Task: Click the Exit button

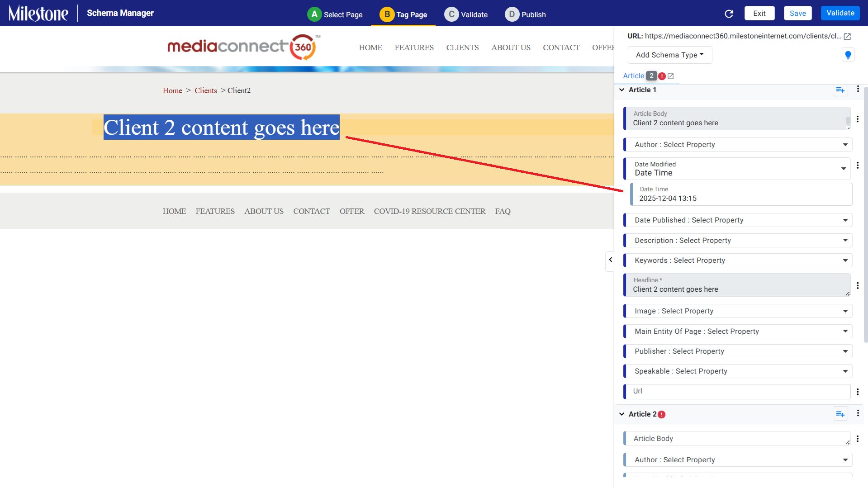Action: coord(759,13)
